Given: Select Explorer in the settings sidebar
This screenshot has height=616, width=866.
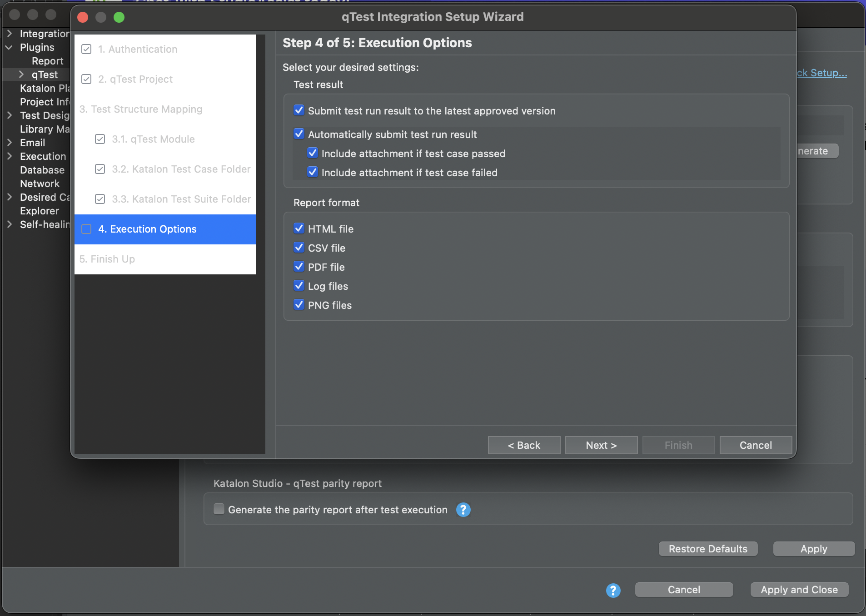Looking at the screenshot, I should pyautogui.click(x=39, y=211).
